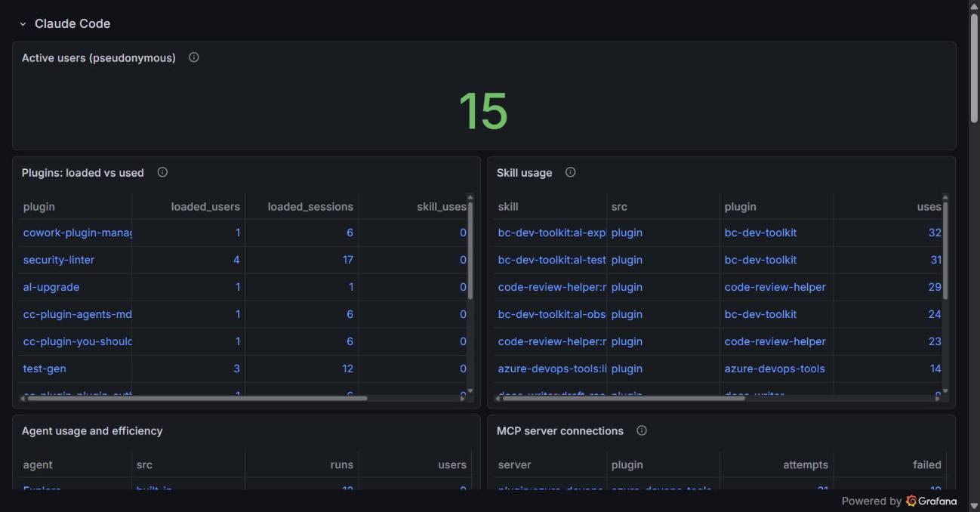Click left arrow of Skill usage scrollbar
The width and height of the screenshot is (980, 512).
point(498,398)
